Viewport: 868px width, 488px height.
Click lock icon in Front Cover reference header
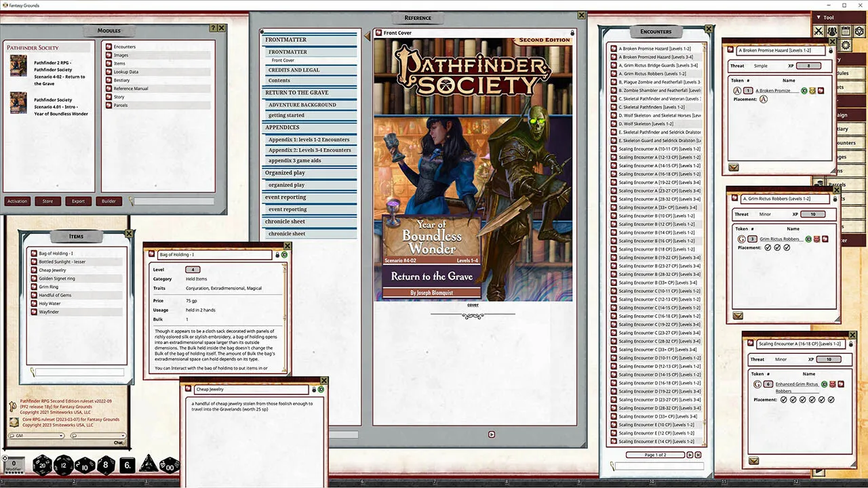coord(572,33)
